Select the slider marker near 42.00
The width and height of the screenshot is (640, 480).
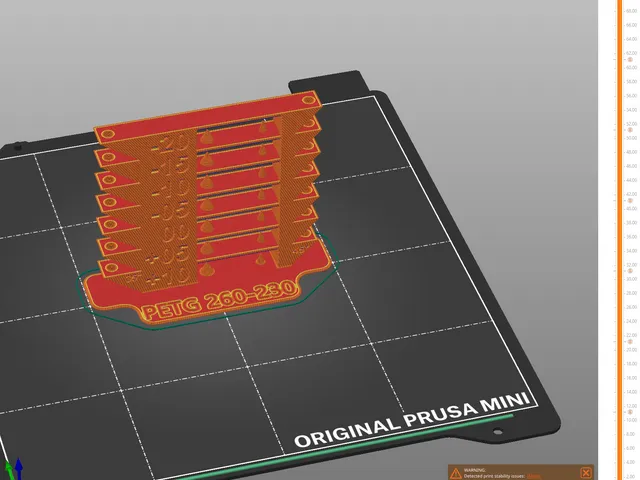[630, 200]
